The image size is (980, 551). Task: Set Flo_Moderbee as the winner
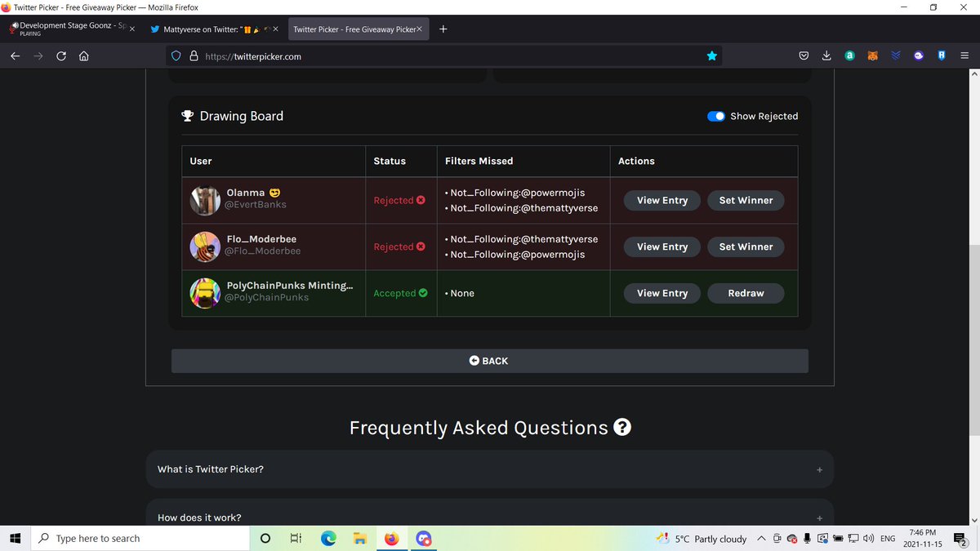click(746, 247)
